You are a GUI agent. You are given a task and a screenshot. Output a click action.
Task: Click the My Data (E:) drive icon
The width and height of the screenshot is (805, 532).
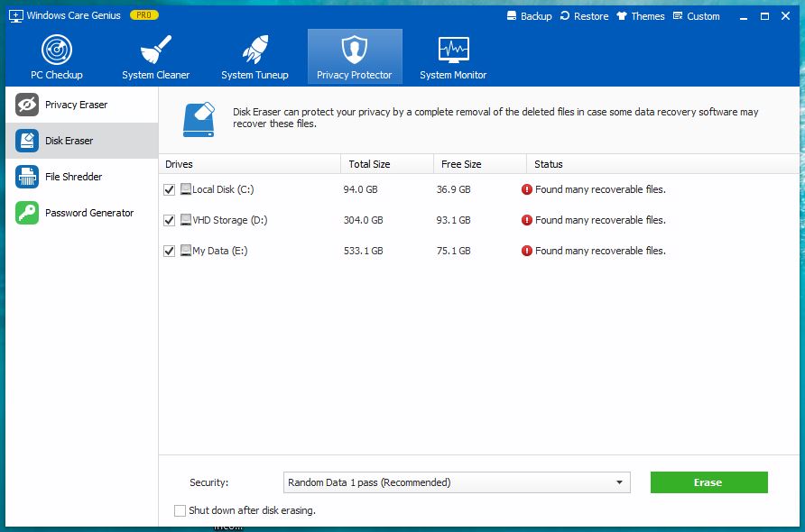tap(185, 251)
